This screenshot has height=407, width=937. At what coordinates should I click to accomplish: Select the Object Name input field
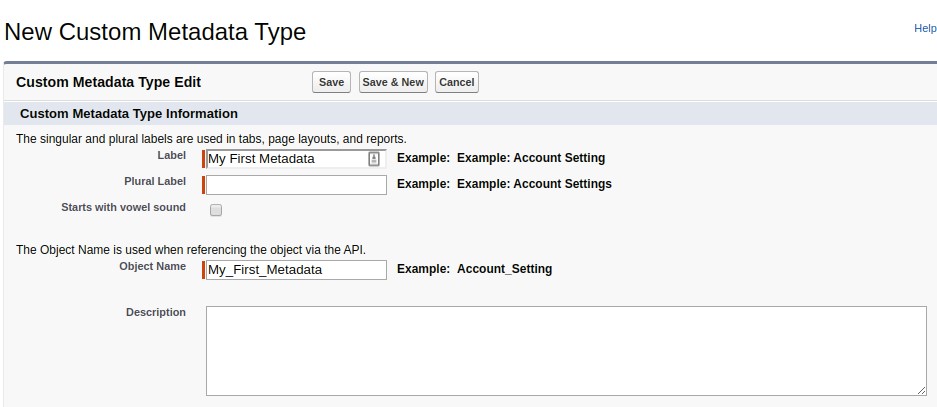(x=296, y=269)
